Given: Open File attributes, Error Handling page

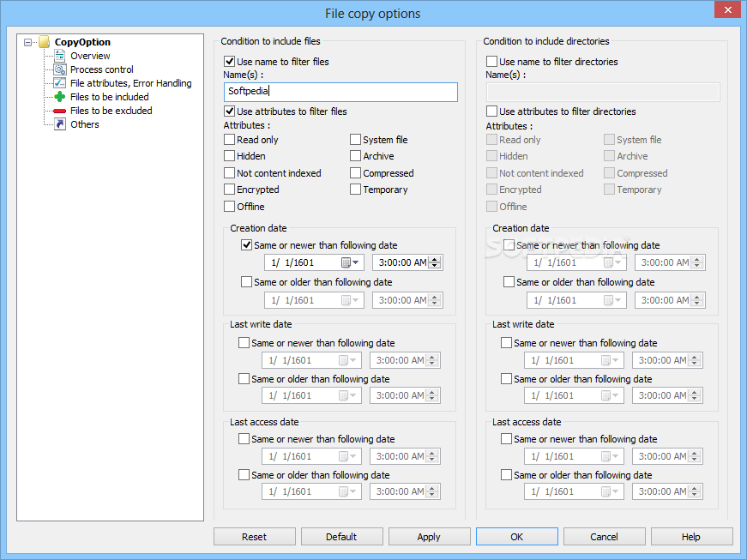Looking at the screenshot, I should [130, 83].
